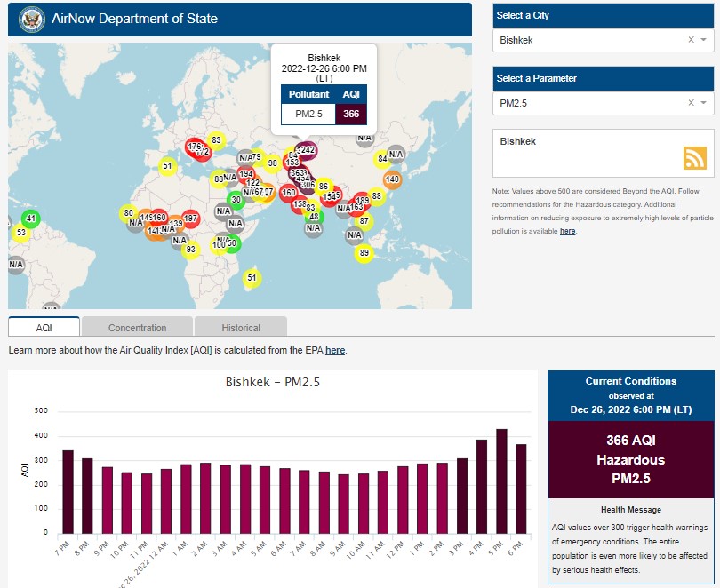
Task: Switch to the Concentration tab
Action: [x=137, y=327]
